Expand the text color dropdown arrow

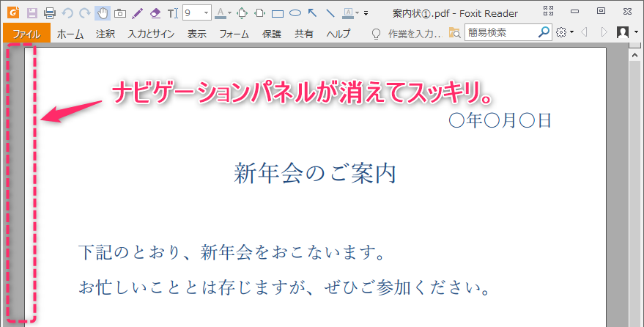(x=229, y=13)
